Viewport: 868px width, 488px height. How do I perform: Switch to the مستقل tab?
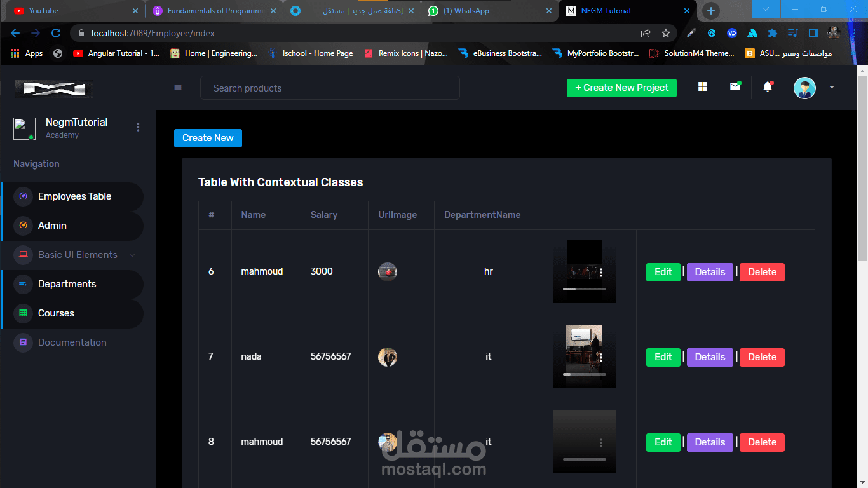(351, 11)
